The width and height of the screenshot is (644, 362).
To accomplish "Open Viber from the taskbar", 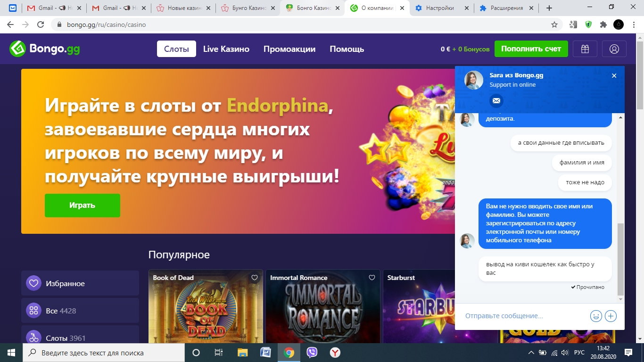I will (x=313, y=352).
